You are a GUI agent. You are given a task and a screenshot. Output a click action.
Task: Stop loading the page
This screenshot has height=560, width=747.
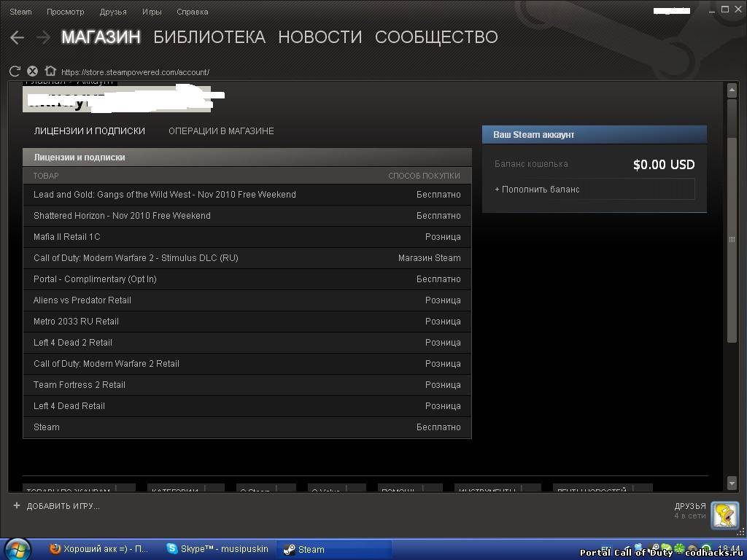pyautogui.click(x=32, y=71)
